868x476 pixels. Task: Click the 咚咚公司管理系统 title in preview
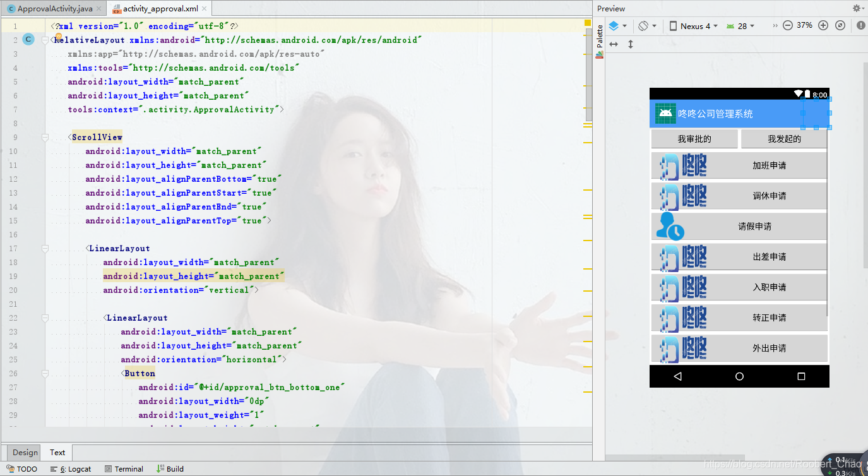(715, 114)
